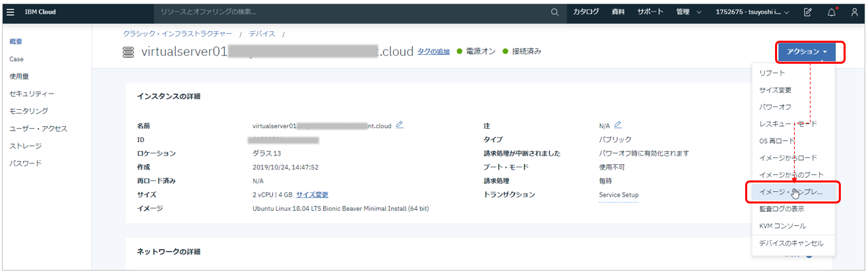
Task: Click the 使用不可 boot mode value
Action: [x=611, y=167]
